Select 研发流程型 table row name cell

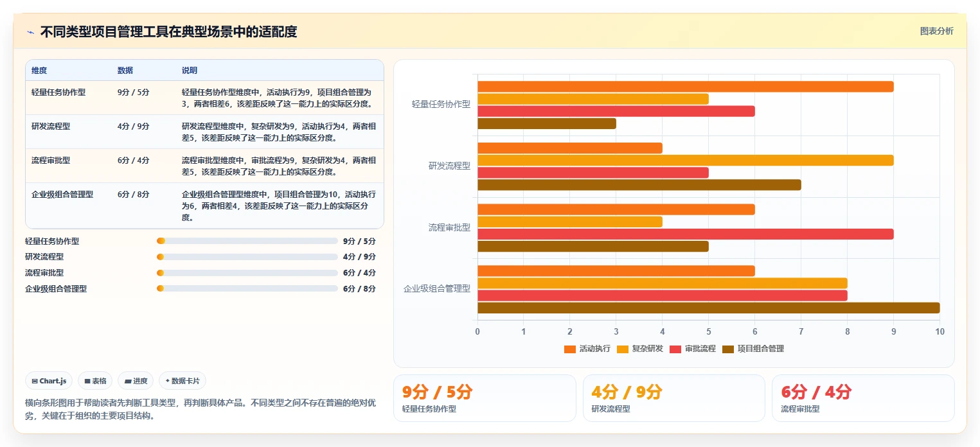pyautogui.click(x=51, y=126)
